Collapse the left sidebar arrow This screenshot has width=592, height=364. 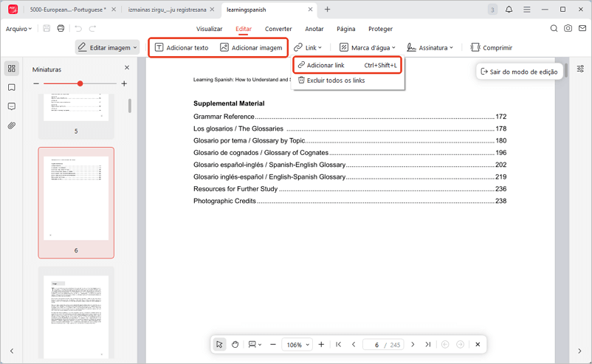[x=12, y=351]
